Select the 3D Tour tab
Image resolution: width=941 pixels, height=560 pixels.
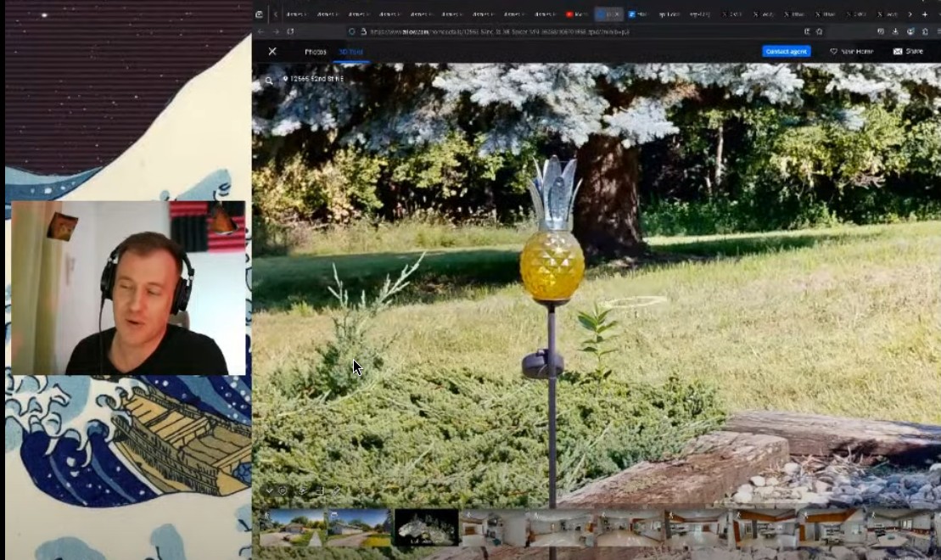tap(351, 53)
